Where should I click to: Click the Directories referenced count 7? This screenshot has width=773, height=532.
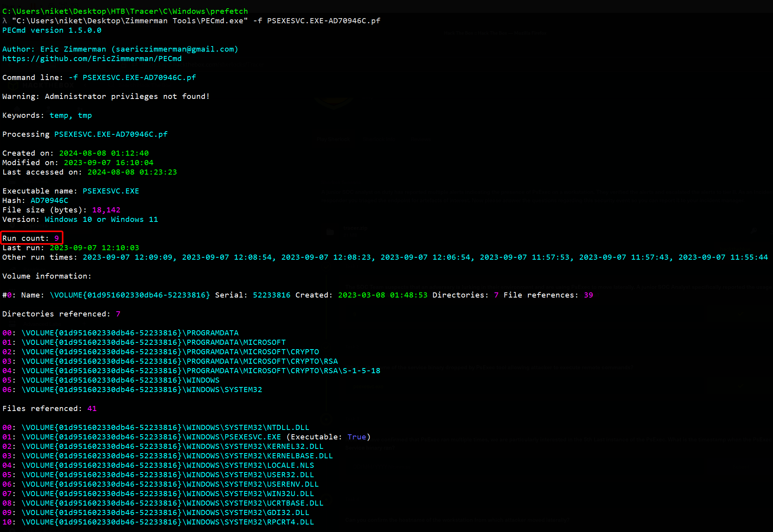tap(118, 314)
